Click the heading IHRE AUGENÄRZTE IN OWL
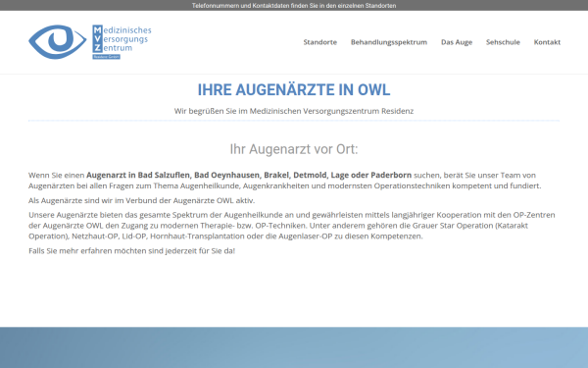This screenshot has height=368, width=588. coord(294,89)
